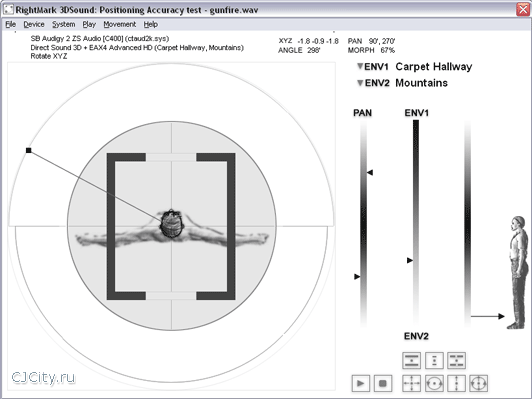This screenshot has width=532, height=399.
Task: Select the circular rotation movement icon
Action: (x=434, y=383)
